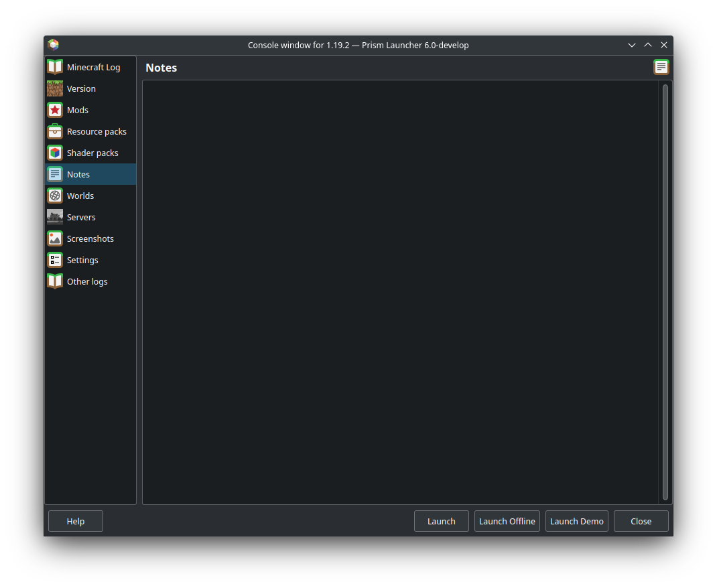
Task: Maximize the console window
Action: pos(648,45)
